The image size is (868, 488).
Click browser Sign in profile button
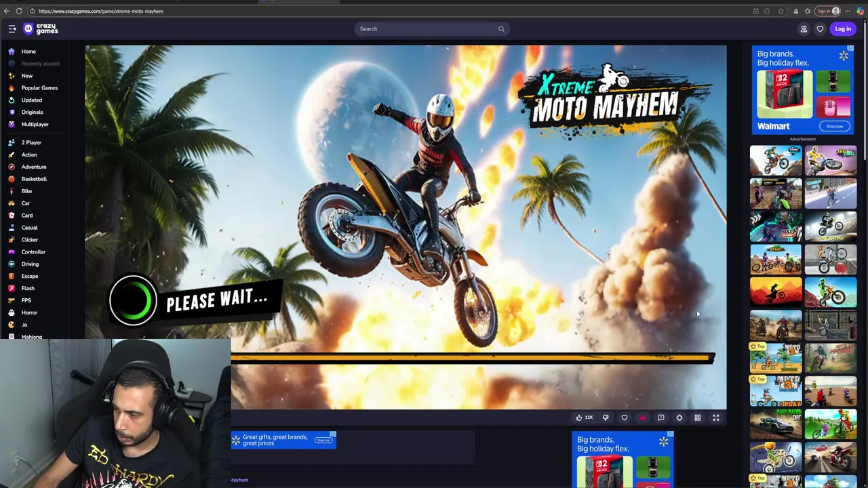[829, 11]
